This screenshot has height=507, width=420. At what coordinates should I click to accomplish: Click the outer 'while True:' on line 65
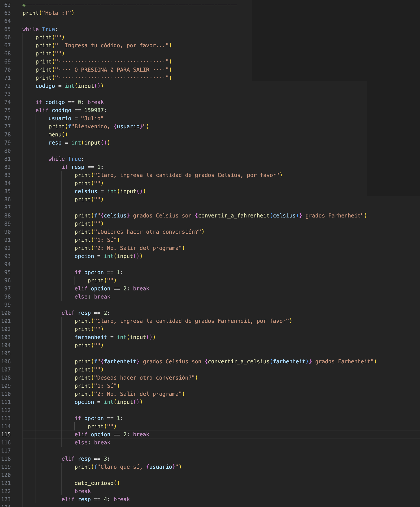(x=40, y=29)
